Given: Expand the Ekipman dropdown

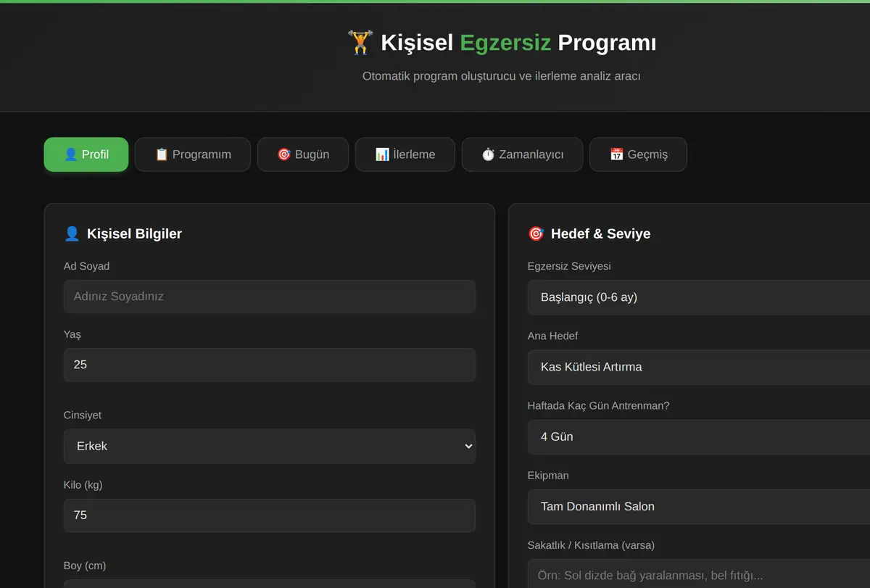Looking at the screenshot, I should click(699, 506).
